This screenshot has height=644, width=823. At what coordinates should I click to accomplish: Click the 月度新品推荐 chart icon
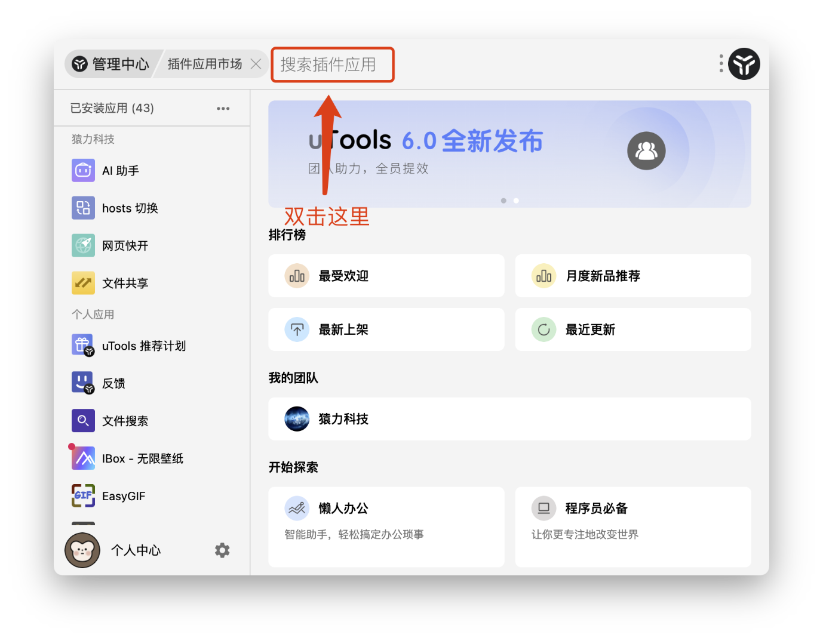543,276
